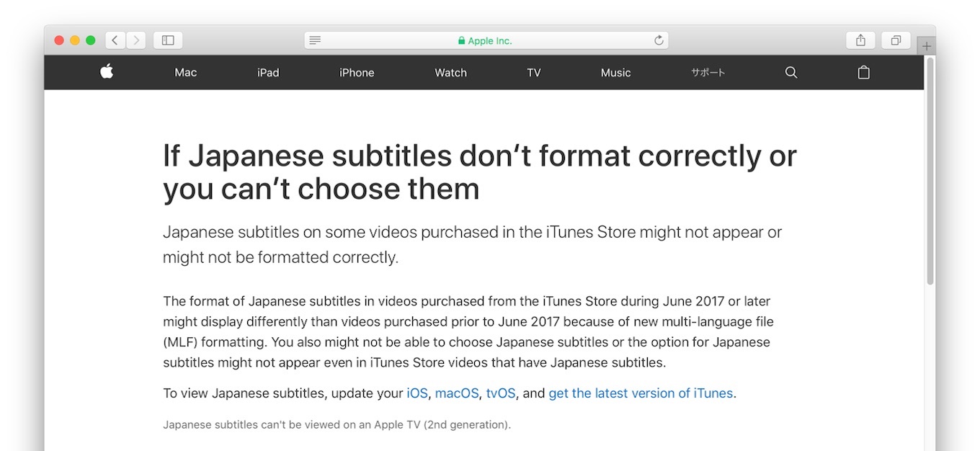
Task: Go back using the back arrow
Action: (x=115, y=40)
